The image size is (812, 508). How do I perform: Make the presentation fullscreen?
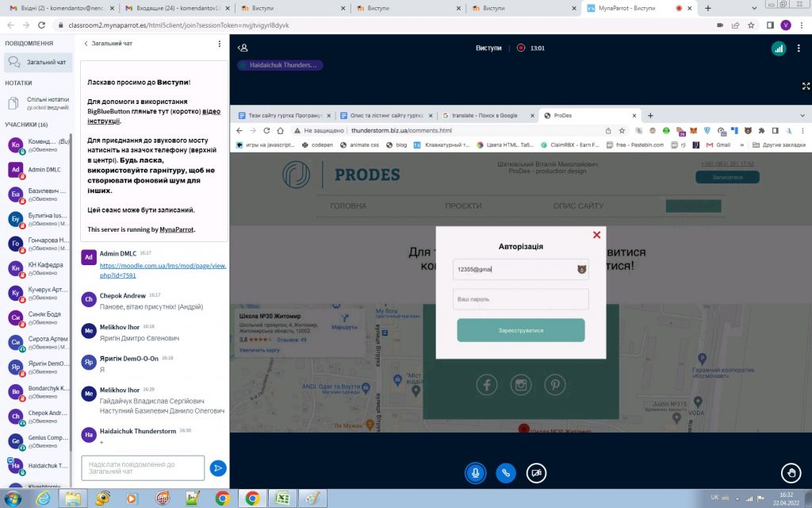click(x=806, y=86)
